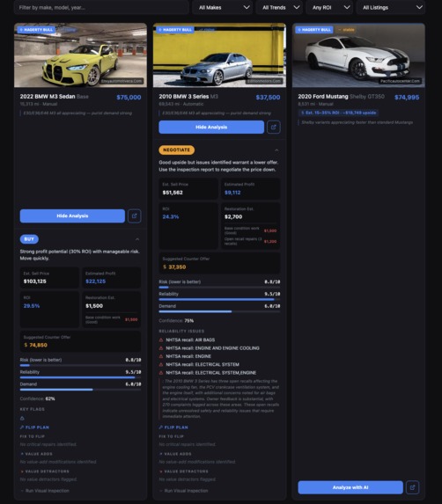
Task: Click the NEGOTIATE verdict badge
Action: 177,150
